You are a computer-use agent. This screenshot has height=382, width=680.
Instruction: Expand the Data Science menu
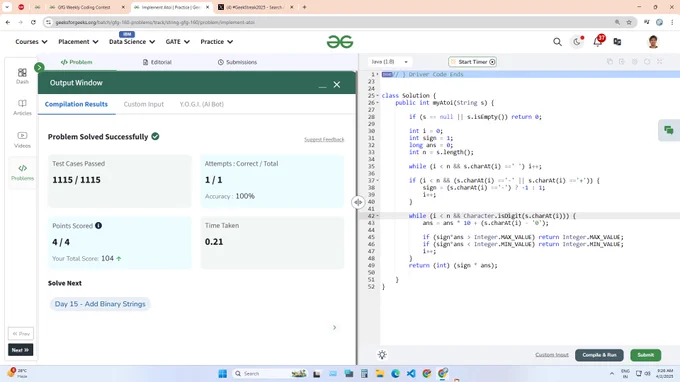click(x=132, y=42)
